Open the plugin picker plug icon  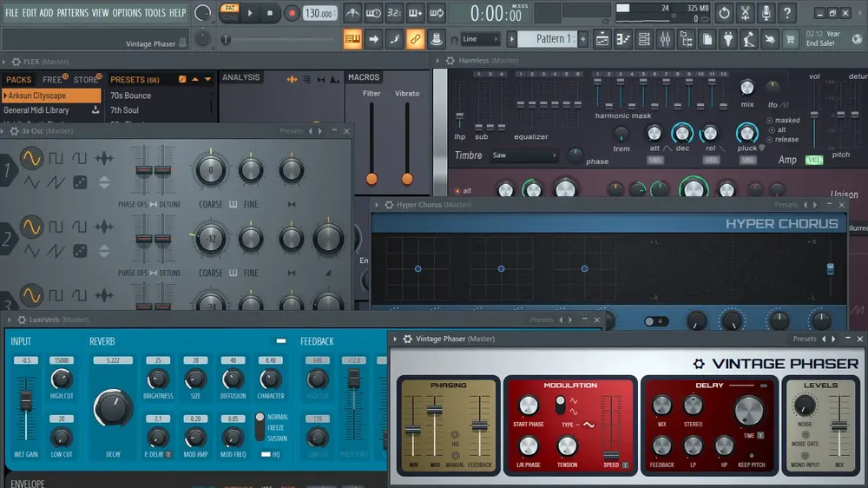point(728,39)
